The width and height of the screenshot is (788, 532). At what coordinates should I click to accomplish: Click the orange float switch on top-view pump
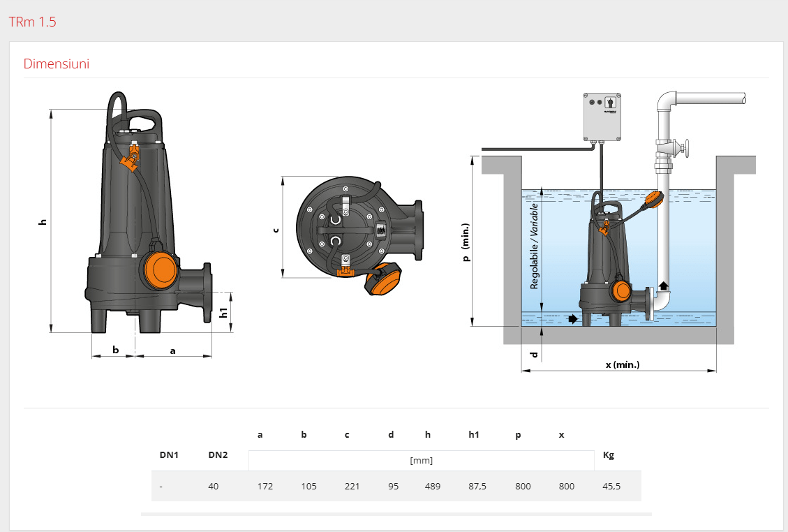(385, 281)
